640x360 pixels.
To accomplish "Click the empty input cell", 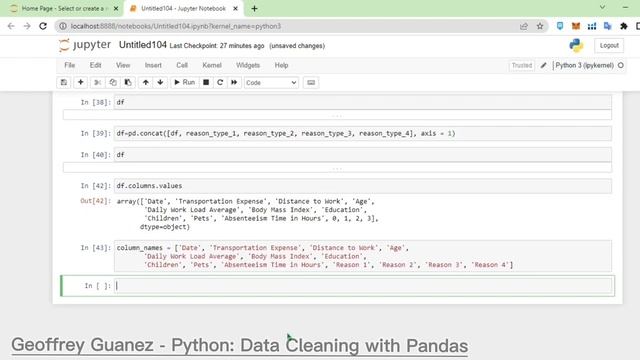I will coord(364,286).
